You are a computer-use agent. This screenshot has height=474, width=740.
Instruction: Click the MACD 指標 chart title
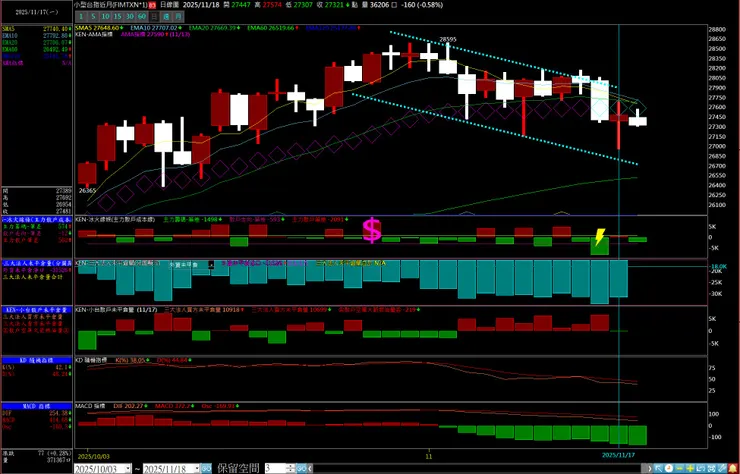point(91,406)
